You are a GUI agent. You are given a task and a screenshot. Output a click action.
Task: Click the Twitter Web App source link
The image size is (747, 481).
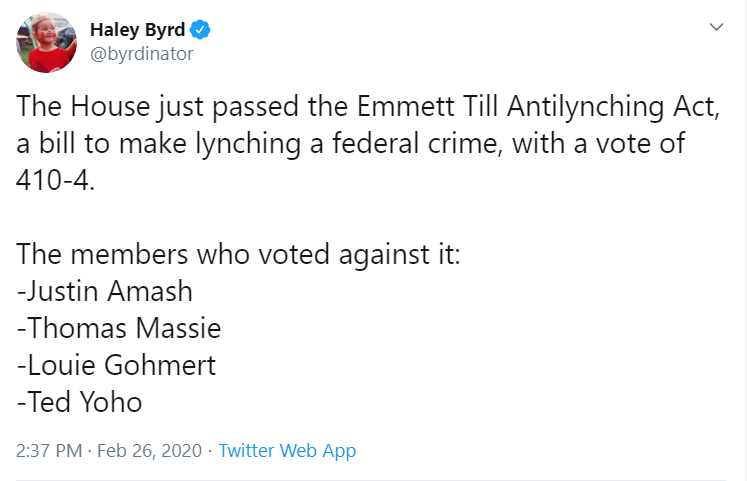click(x=287, y=451)
